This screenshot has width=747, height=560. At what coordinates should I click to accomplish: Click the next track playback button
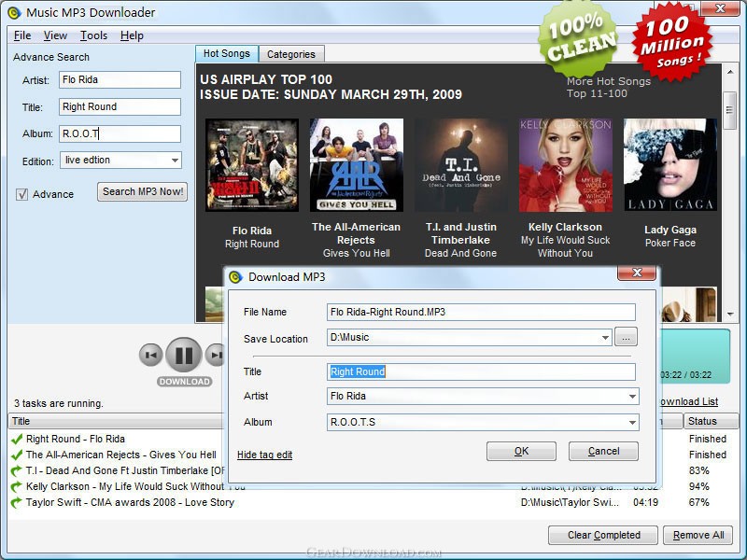point(215,356)
